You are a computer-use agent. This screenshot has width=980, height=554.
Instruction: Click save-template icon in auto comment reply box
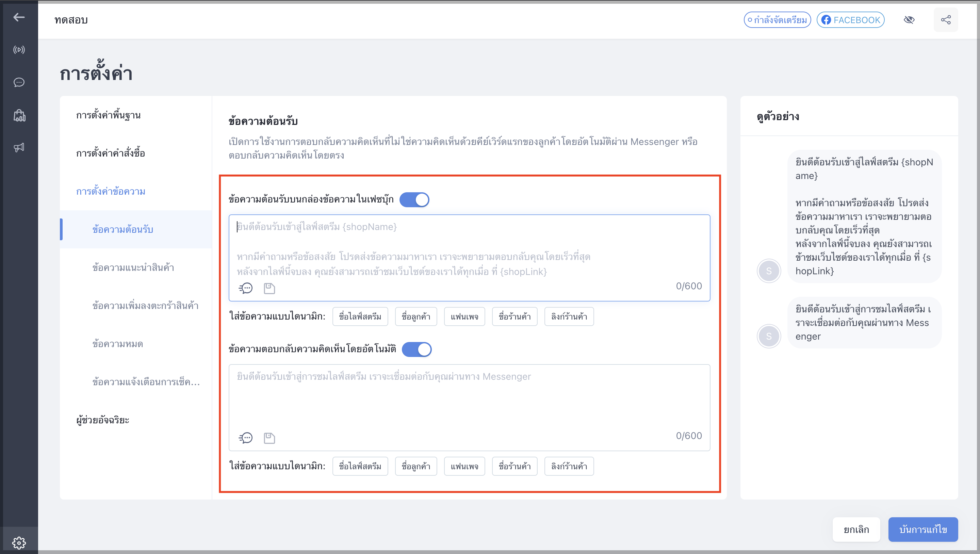click(x=269, y=438)
